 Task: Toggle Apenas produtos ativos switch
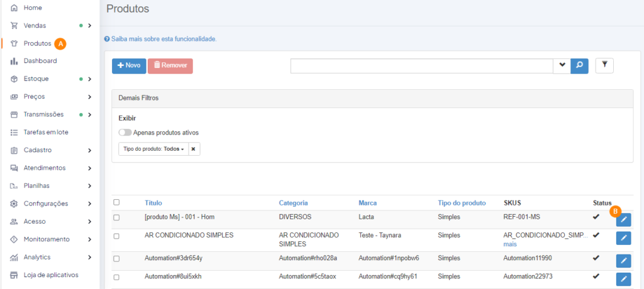pos(125,133)
